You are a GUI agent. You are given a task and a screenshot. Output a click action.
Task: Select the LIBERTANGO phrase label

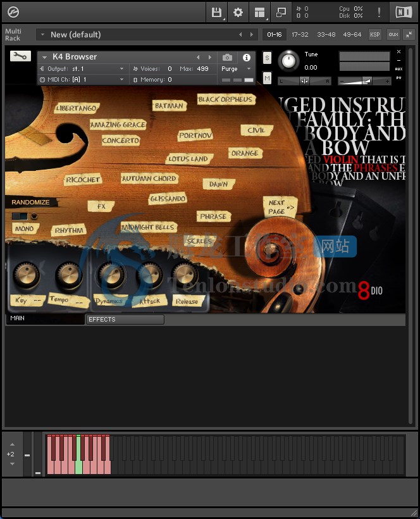click(x=77, y=108)
